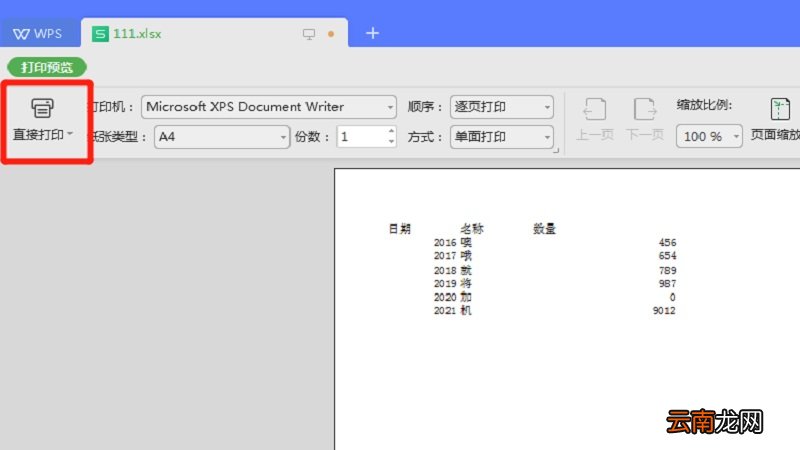Viewport: 800px width, 450px height.
Task: Click the value 456 in preview
Action: pos(667,242)
